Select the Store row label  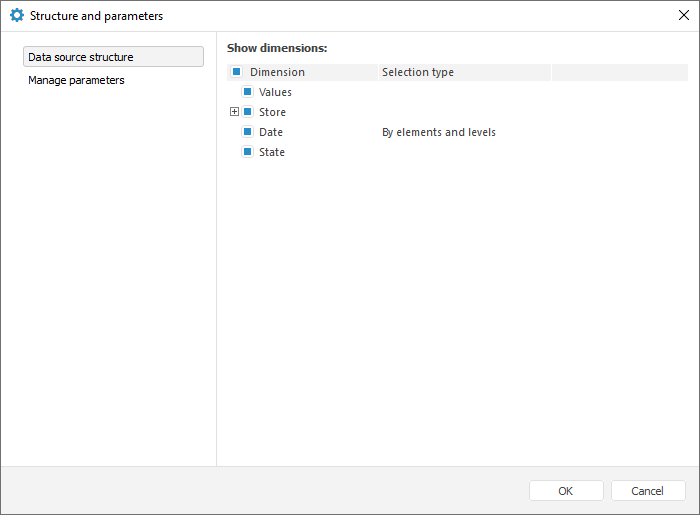pyautogui.click(x=272, y=112)
